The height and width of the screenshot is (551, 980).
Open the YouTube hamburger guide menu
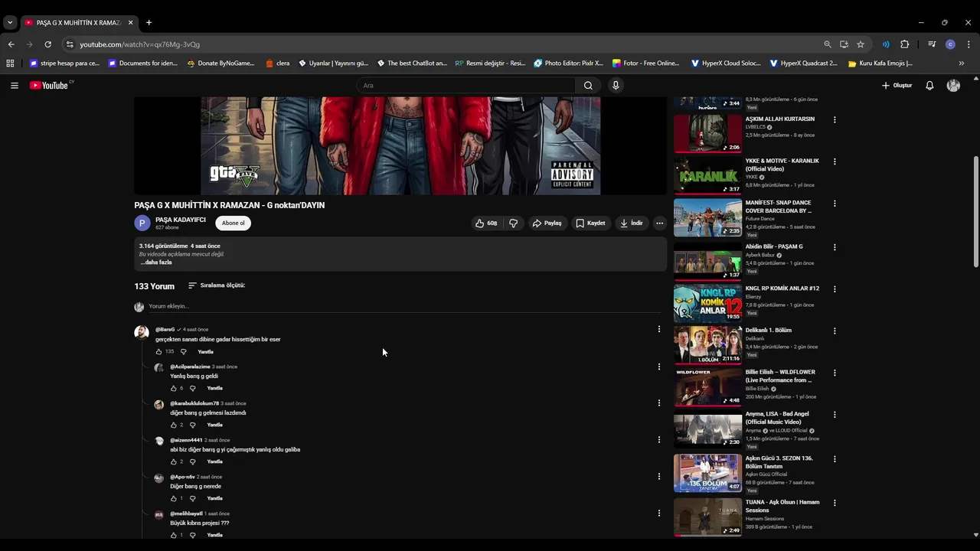pyautogui.click(x=14, y=86)
